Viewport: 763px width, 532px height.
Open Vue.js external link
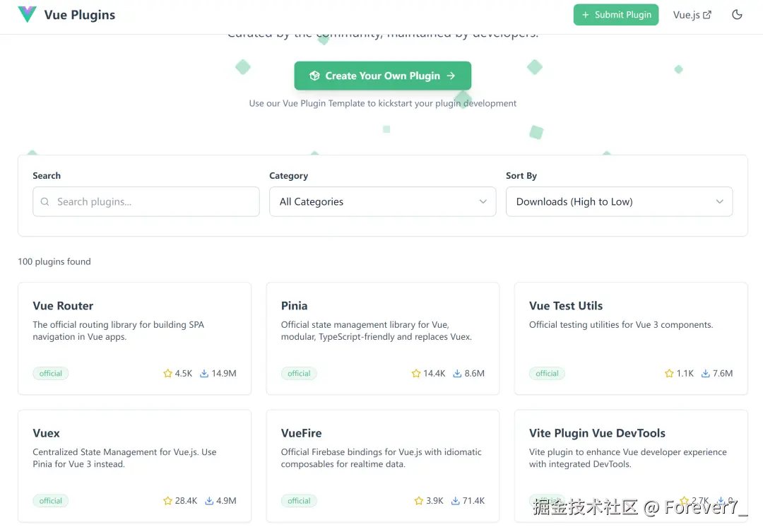[692, 15]
